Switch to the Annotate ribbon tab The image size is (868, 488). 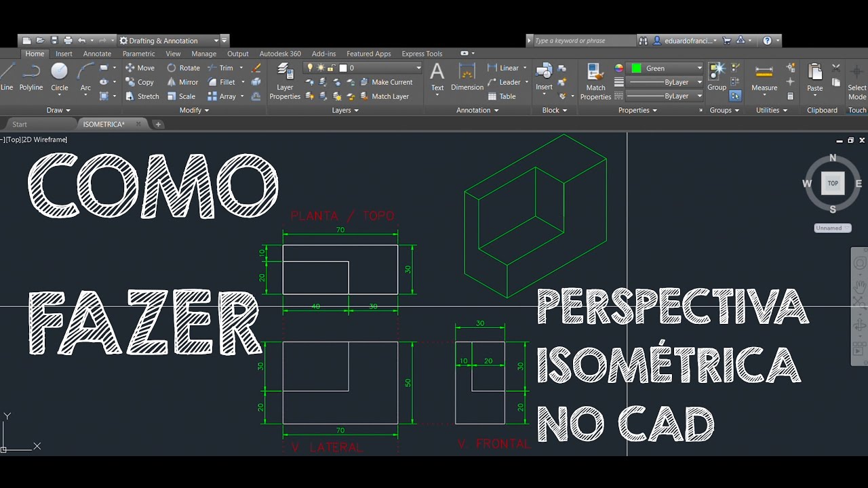97,54
